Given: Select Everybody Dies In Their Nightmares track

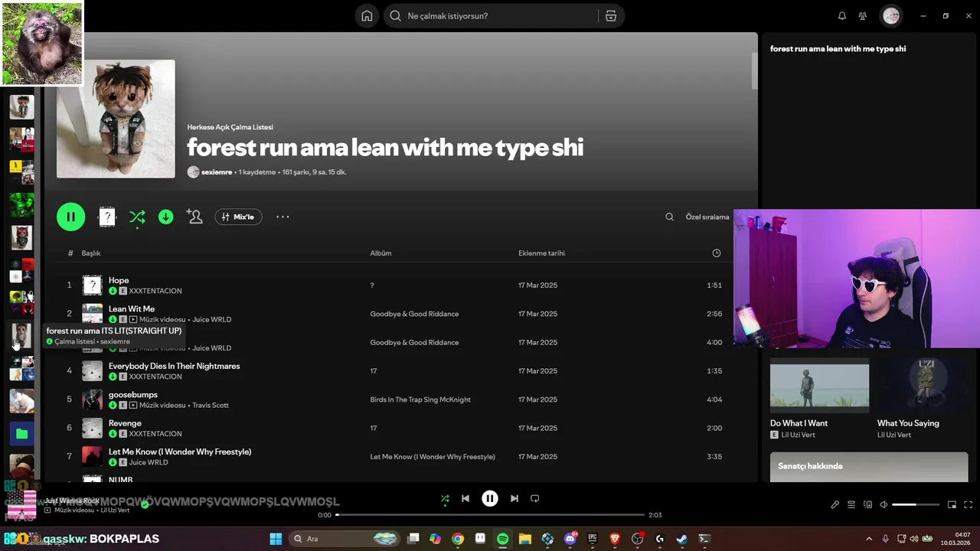Looking at the screenshot, I should tap(174, 367).
